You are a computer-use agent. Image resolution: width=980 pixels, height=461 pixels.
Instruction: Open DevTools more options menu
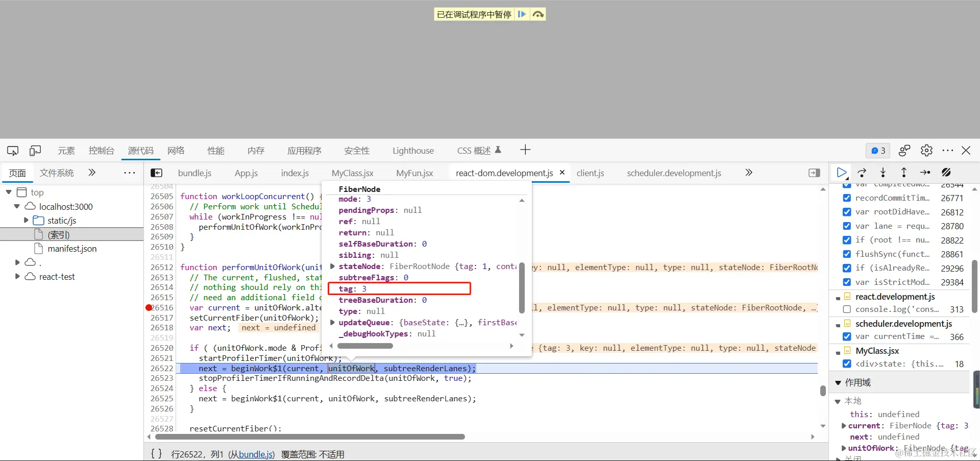pos(948,151)
